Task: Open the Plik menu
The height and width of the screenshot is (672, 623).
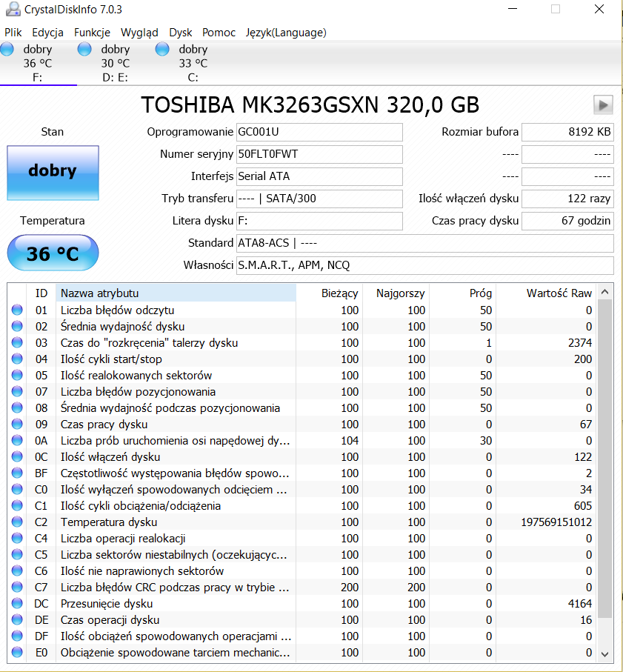Action: point(13,33)
